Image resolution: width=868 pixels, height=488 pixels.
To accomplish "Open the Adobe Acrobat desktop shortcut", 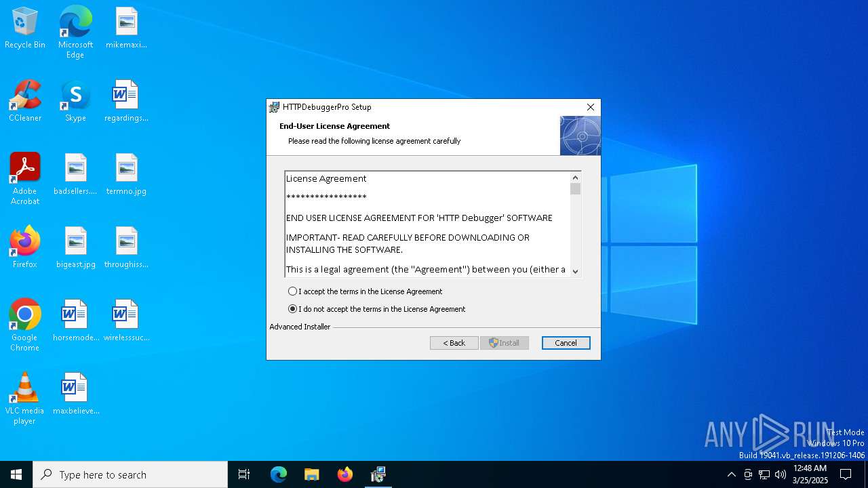I will click(x=25, y=179).
